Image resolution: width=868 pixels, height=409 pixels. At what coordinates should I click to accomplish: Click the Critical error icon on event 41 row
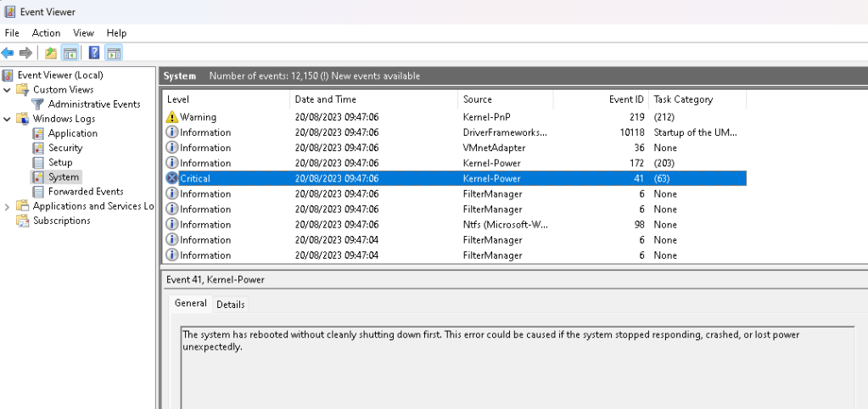click(172, 178)
